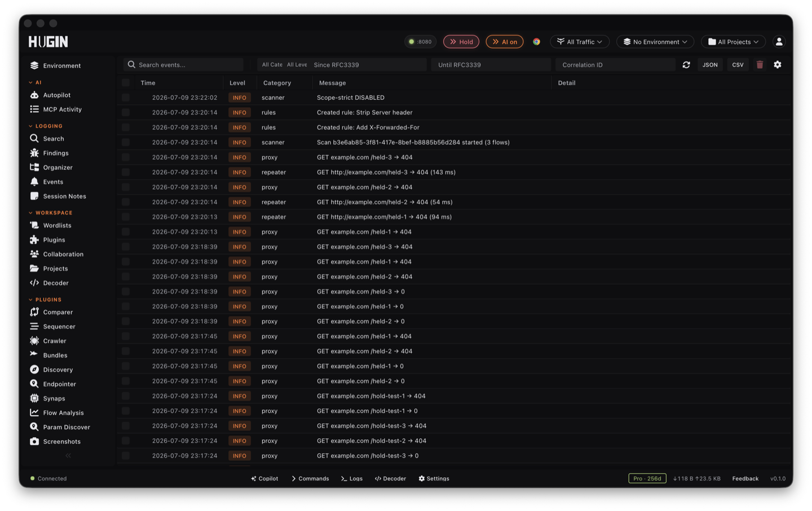Tick the select-all checkbox in table header
812x511 pixels.
pos(126,83)
